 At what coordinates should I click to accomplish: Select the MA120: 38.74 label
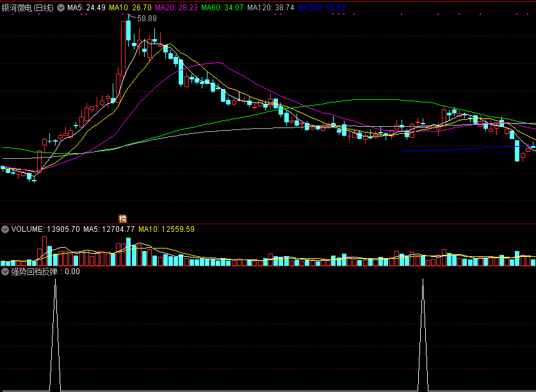pos(271,8)
